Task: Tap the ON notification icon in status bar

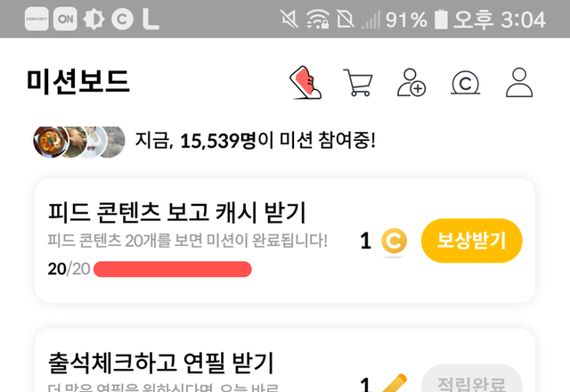Action: pos(65,19)
